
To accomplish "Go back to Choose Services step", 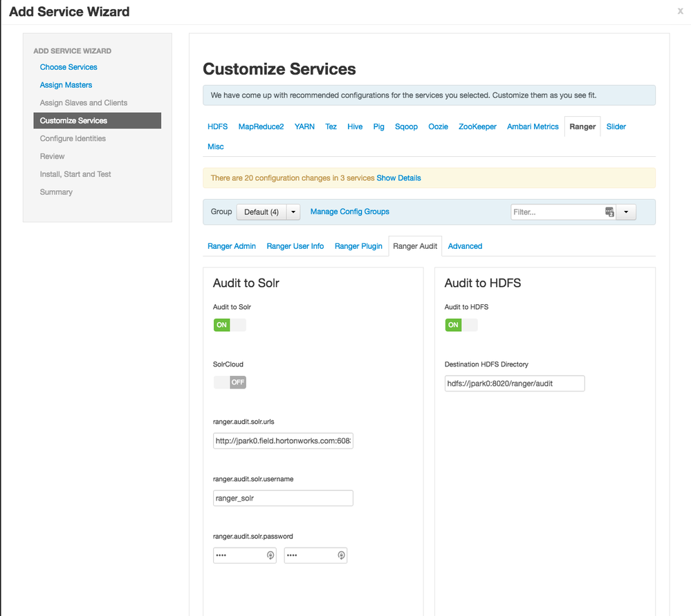I will point(68,67).
